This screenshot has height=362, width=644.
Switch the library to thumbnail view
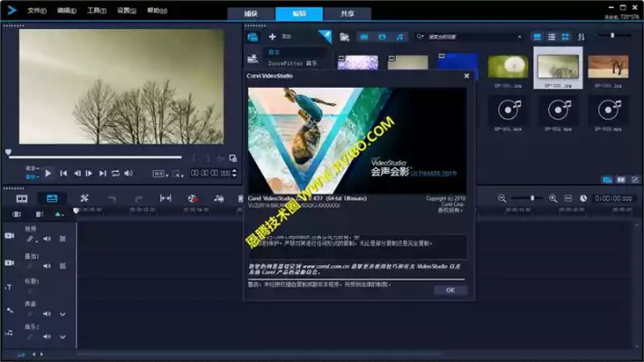[x=566, y=37]
